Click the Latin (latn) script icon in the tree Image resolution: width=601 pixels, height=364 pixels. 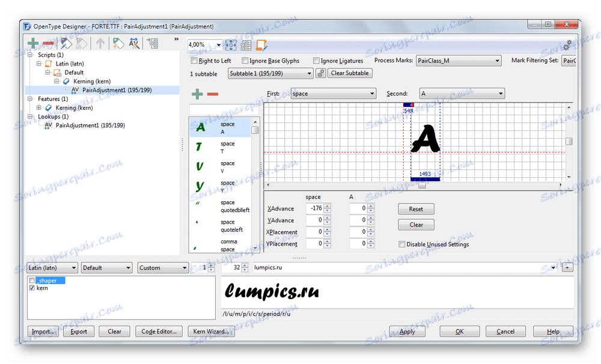49,64
